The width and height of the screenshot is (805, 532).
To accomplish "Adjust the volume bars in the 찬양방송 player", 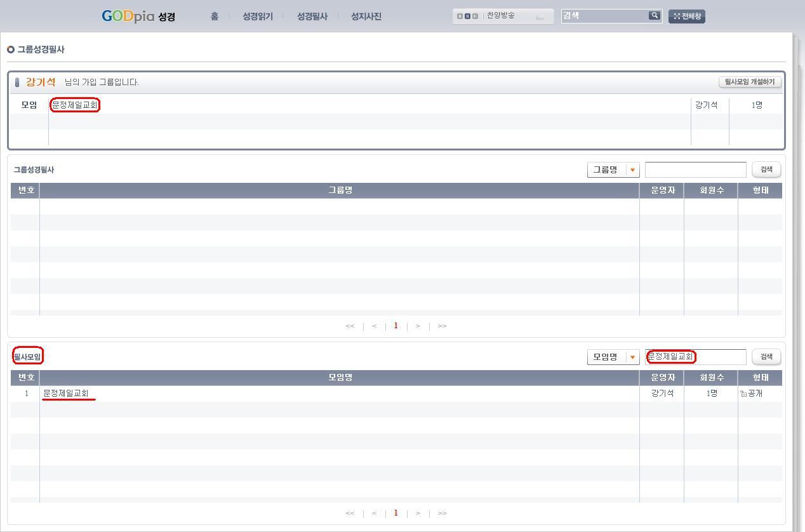I will (x=540, y=18).
